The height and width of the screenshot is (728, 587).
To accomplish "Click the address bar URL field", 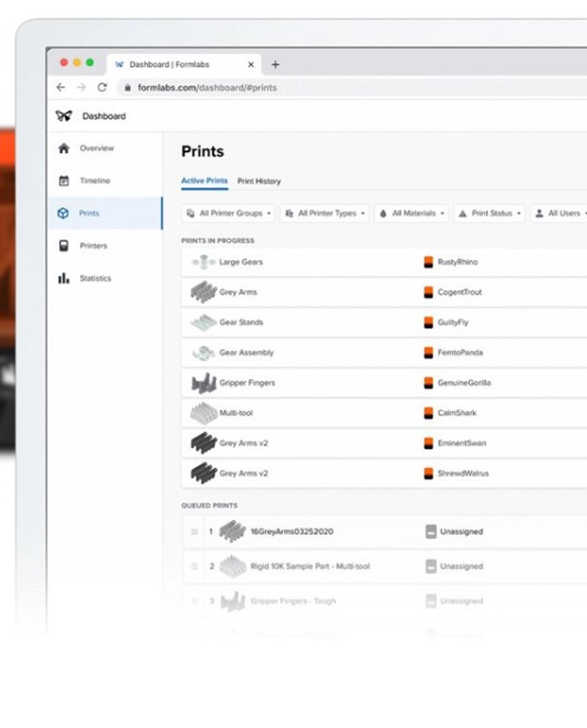I will pyautogui.click(x=353, y=87).
